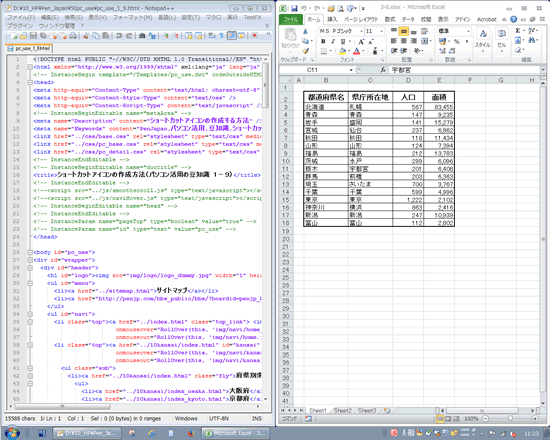Redo edit in Notepad++ toolbar
The width and height of the screenshot is (550, 440).
coord(129,35)
